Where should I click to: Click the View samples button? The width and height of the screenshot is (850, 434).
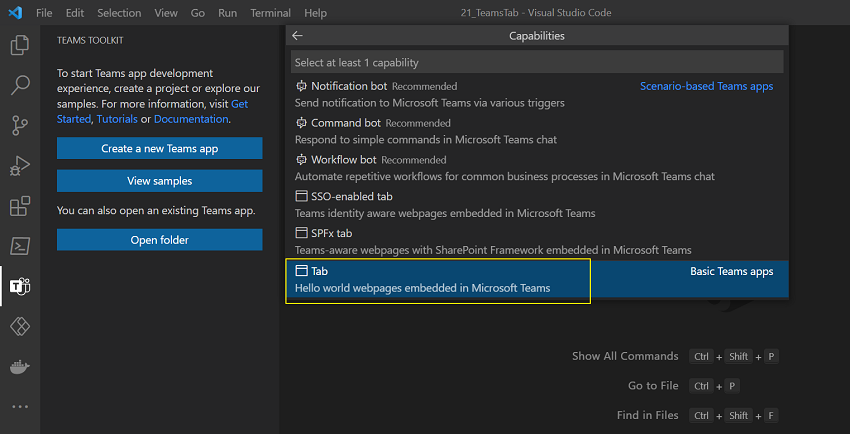[x=159, y=180]
